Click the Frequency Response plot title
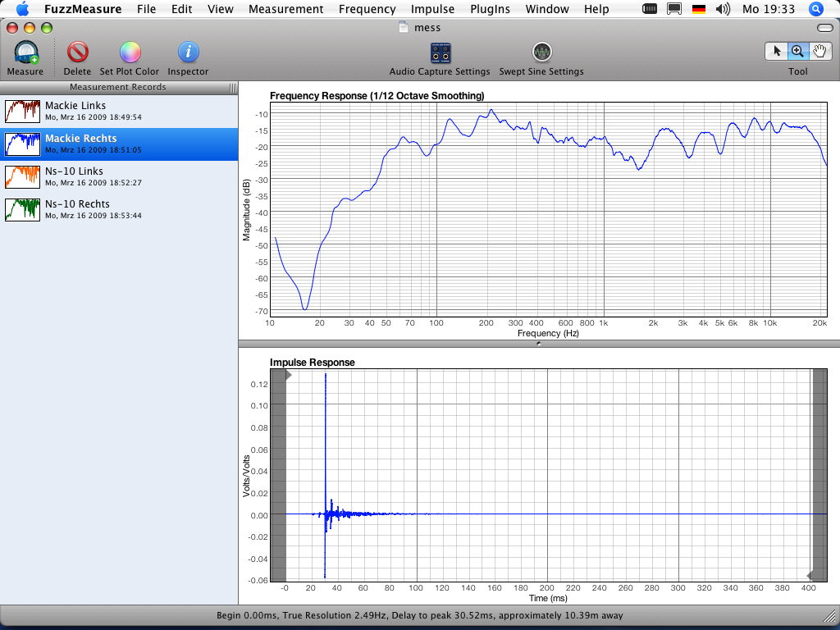Screen dimensions: 840x630 [x=377, y=95]
